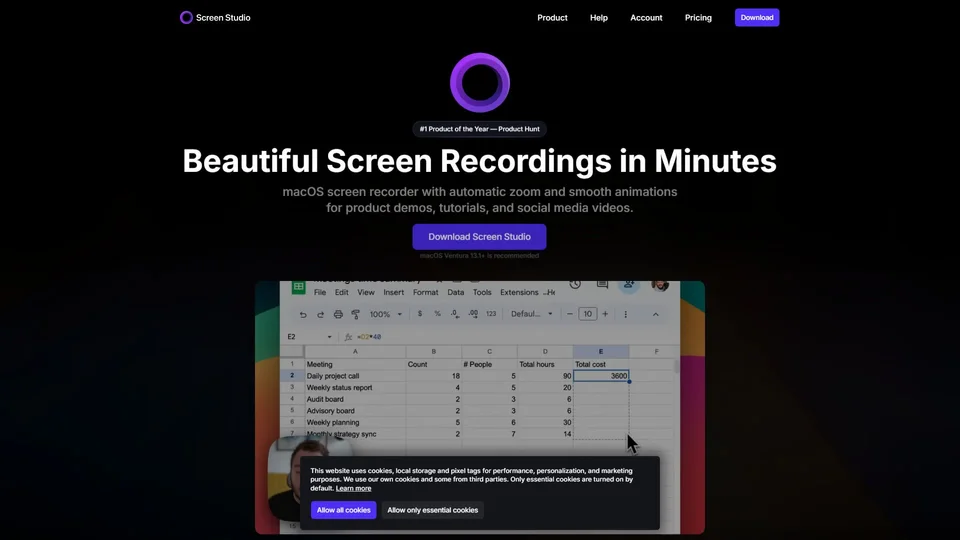Open the Data menu in spreadsheet demo
The width and height of the screenshot is (960, 540).
click(456, 293)
